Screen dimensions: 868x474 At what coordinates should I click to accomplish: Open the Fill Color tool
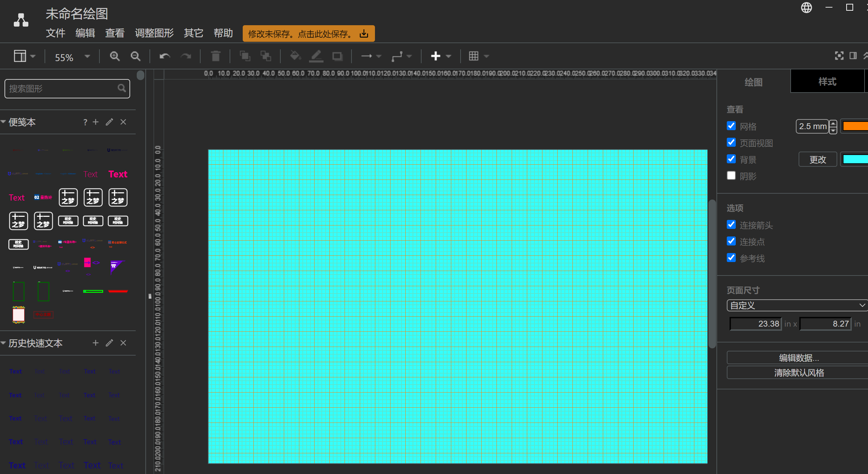(295, 56)
